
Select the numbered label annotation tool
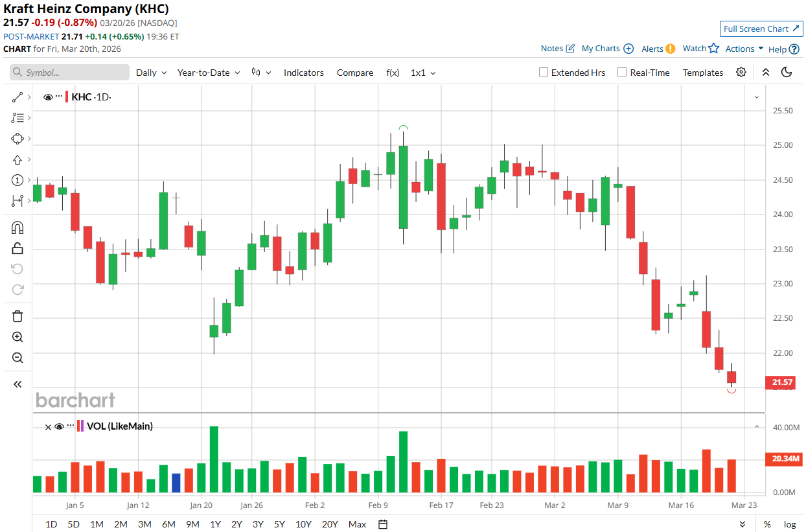pos(17,180)
